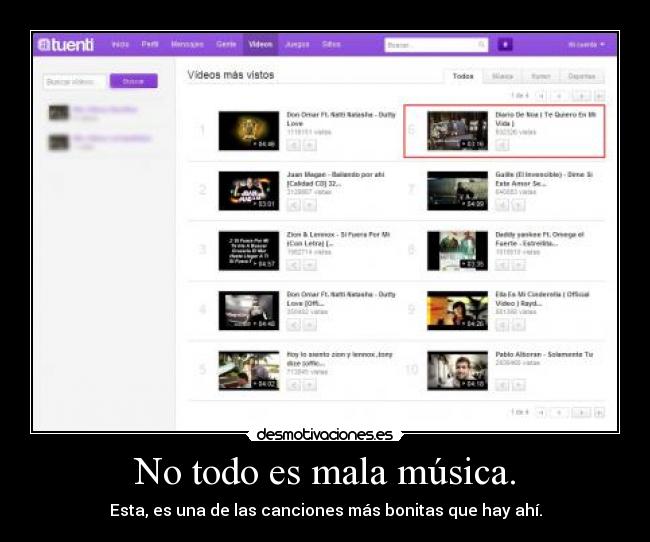Share the Ella Es Mi Cinderella video
650x542 pixels.
click(502, 325)
